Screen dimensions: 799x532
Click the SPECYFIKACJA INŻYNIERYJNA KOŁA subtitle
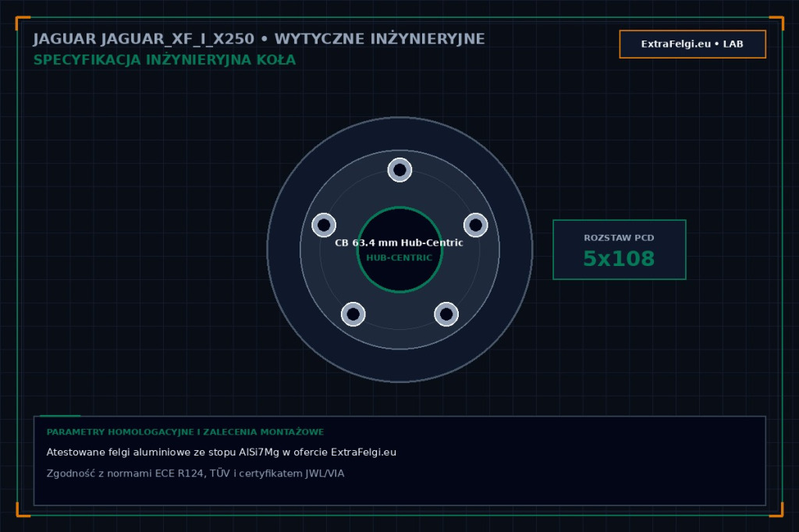[x=165, y=60]
